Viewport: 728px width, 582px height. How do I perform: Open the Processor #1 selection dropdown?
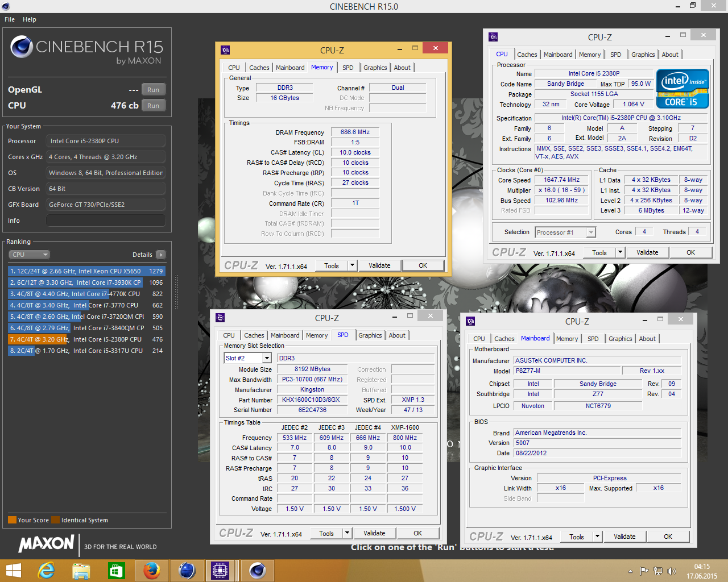pyautogui.click(x=565, y=232)
